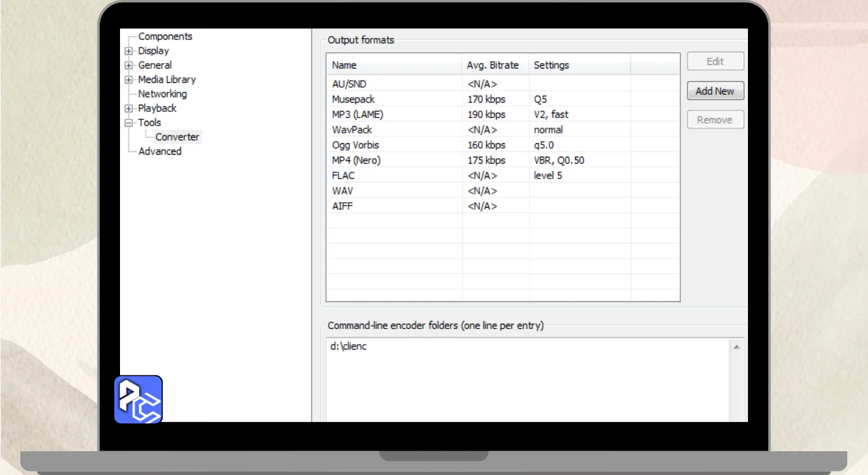Click the encoder folders scrollbar up arrow

pos(736,347)
